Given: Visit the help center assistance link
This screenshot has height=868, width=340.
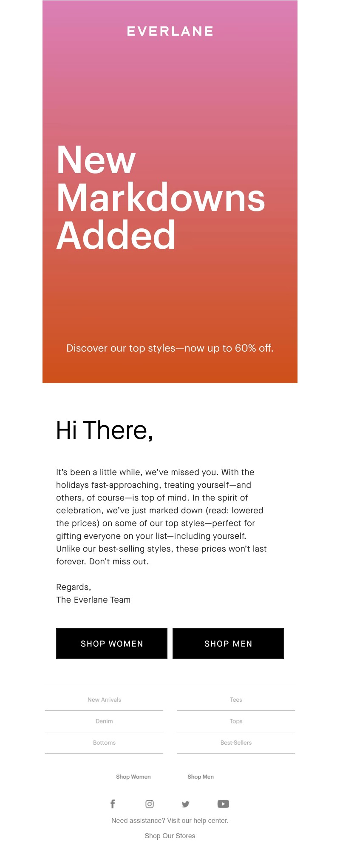Looking at the screenshot, I should pos(170,820).
